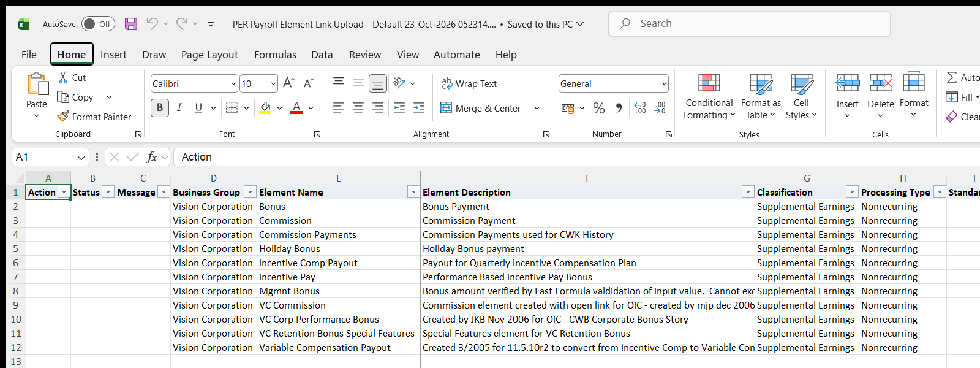Click Cell Styles button
This screenshot has height=368, width=980.
coord(801,97)
